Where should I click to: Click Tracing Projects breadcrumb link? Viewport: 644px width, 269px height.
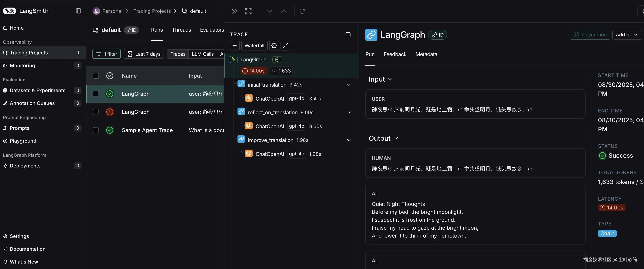pyautogui.click(x=152, y=11)
